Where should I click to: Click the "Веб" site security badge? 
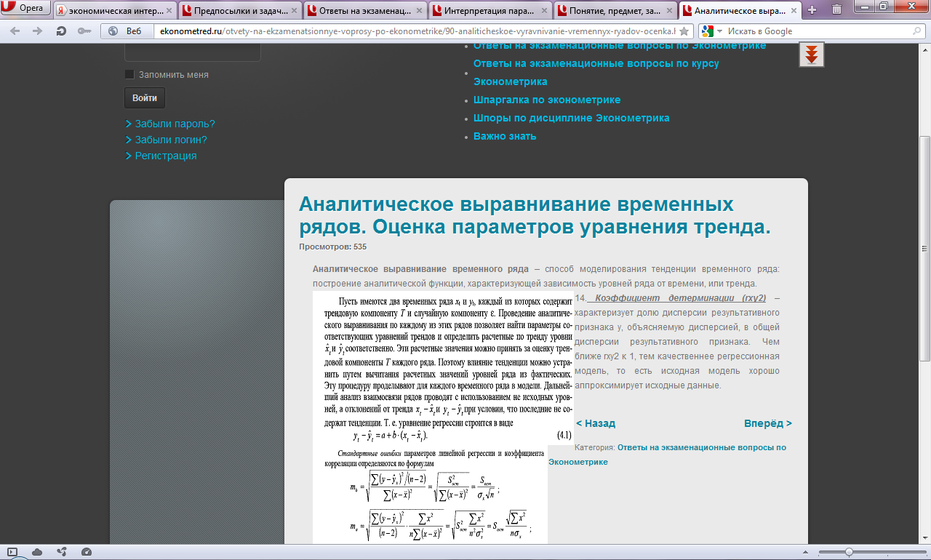[126, 31]
